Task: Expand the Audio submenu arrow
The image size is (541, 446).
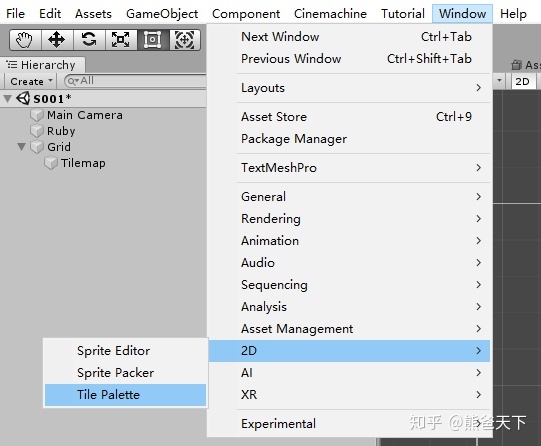Action: [x=479, y=263]
